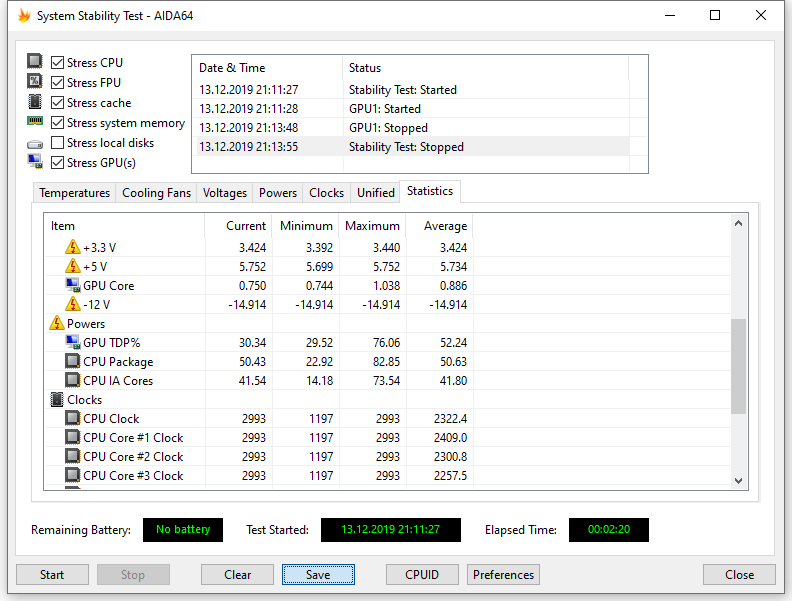The height and width of the screenshot is (601, 792).
Task: Click the Date & Time log column header
Action: coord(268,68)
